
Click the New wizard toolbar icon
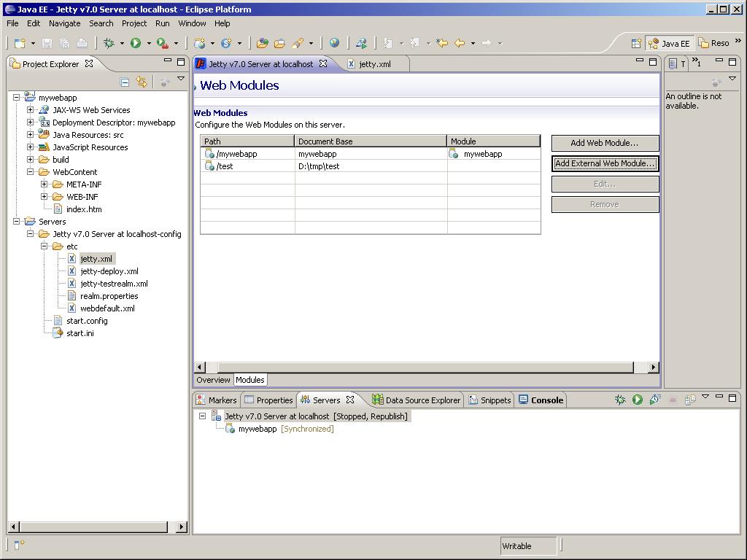[x=20, y=43]
